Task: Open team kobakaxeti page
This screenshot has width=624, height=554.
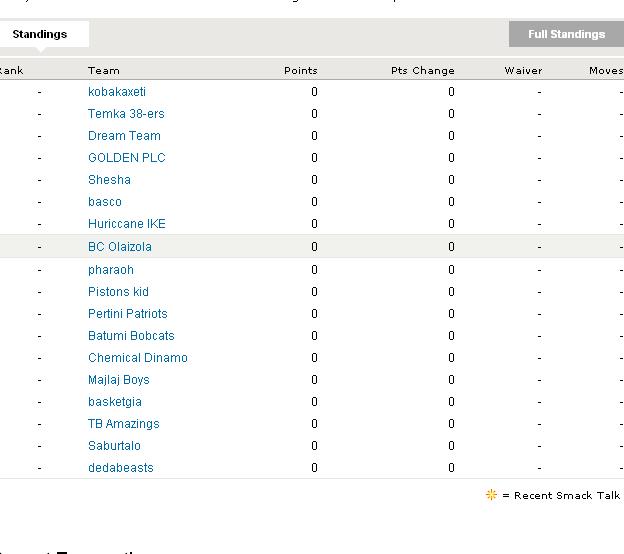Action: [117, 92]
